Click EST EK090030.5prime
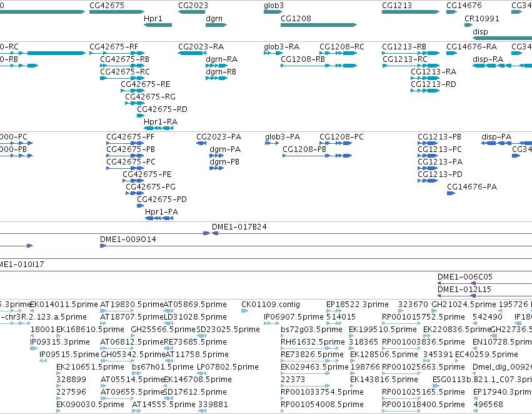Screen dimensions: 532x414 point(58,411)
